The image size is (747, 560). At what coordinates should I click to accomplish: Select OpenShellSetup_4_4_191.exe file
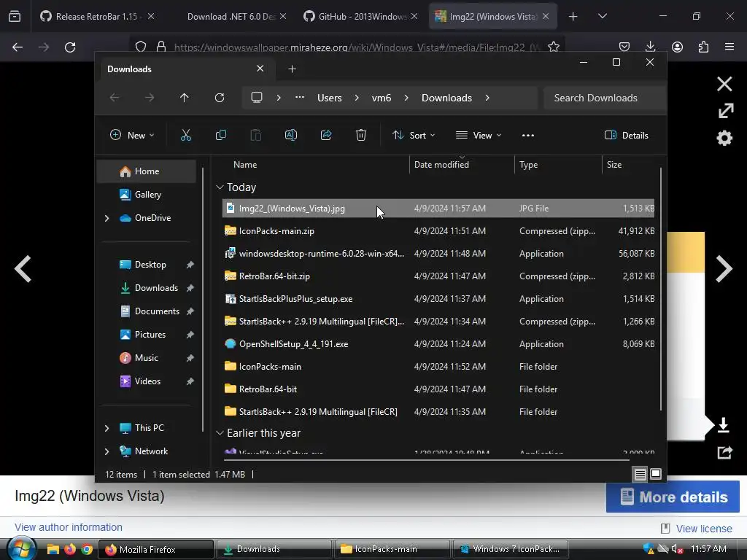438,344
